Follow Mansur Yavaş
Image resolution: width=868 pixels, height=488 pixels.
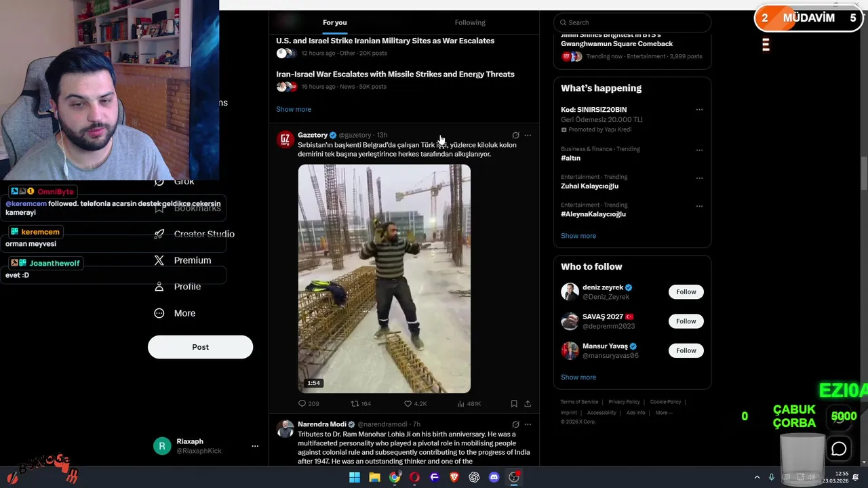coord(686,350)
